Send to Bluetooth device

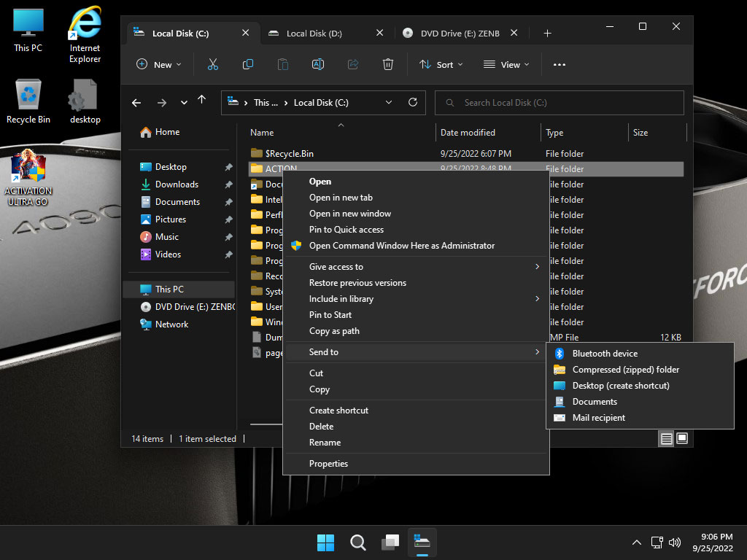coord(640,354)
